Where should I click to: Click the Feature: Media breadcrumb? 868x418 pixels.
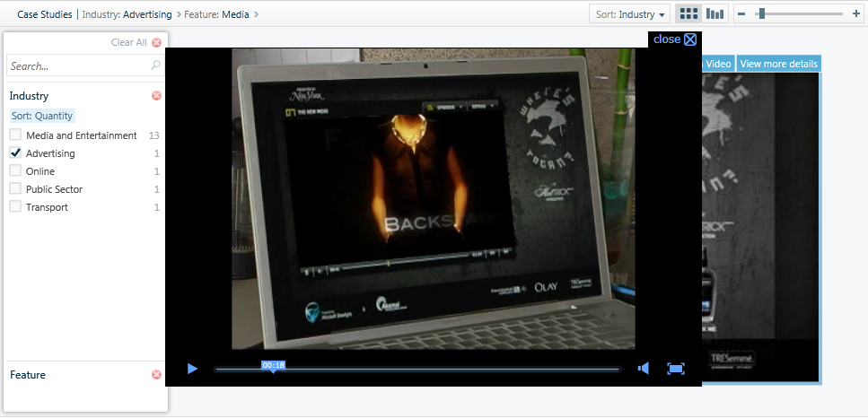tap(216, 14)
